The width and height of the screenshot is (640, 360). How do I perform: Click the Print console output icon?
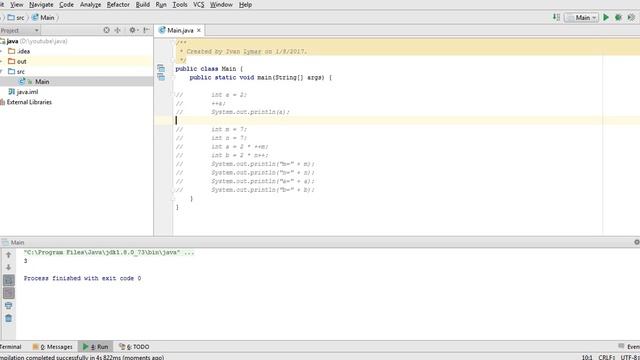(x=9, y=306)
